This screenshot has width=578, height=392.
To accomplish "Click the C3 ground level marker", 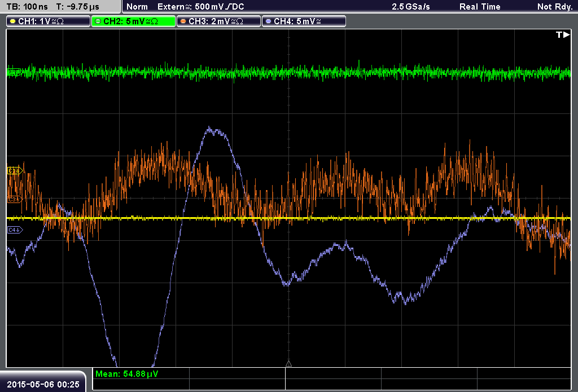I will (15, 199).
